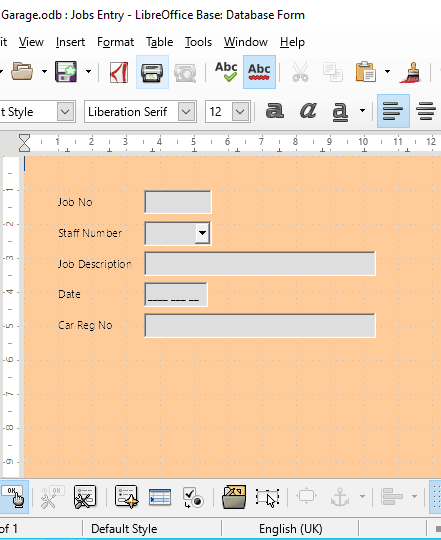The image size is (441, 540).
Task: Open the Tools menu
Action: pyautogui.click(x=198, y=42)
